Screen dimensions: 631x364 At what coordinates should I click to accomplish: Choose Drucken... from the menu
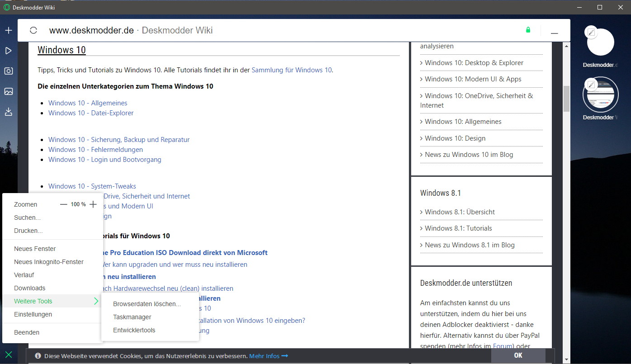[28, 231]
